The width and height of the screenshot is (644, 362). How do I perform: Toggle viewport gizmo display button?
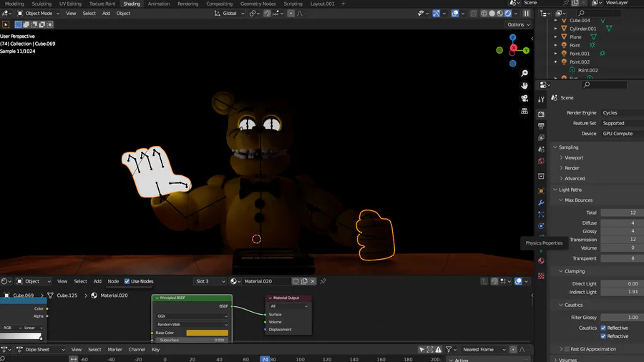[436, 13]
